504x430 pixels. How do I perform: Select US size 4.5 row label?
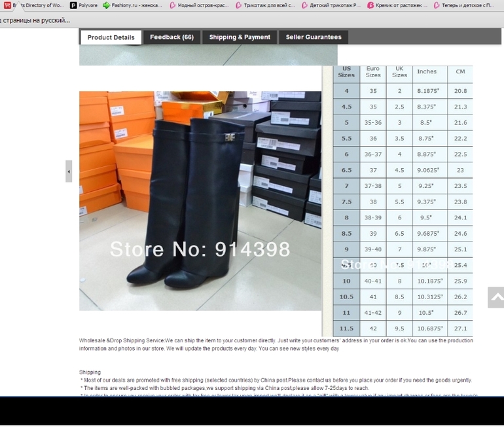(346, 107)
